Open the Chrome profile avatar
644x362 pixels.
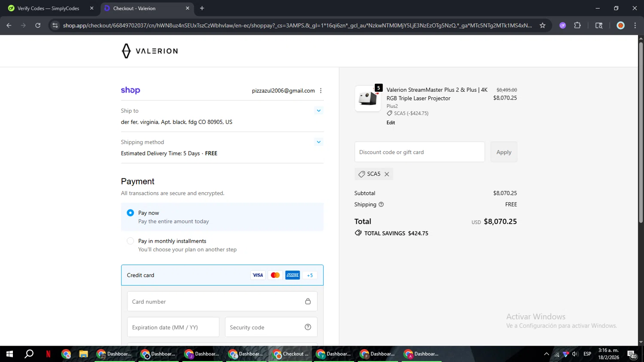(620, 25)
